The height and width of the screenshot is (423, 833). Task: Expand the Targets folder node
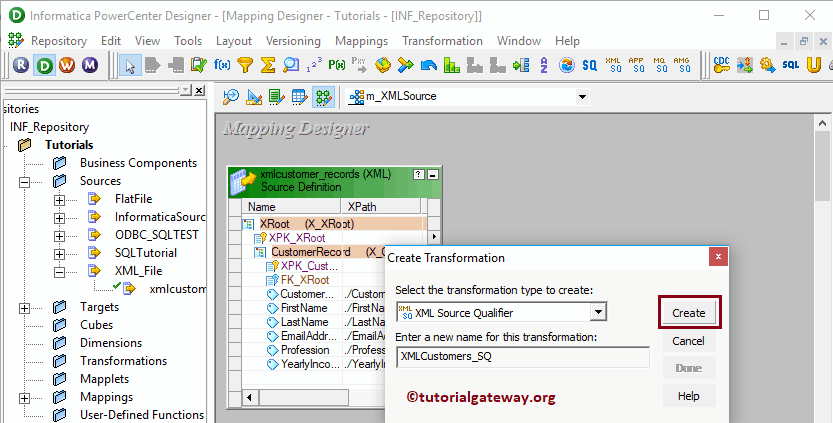pos(24,308)
